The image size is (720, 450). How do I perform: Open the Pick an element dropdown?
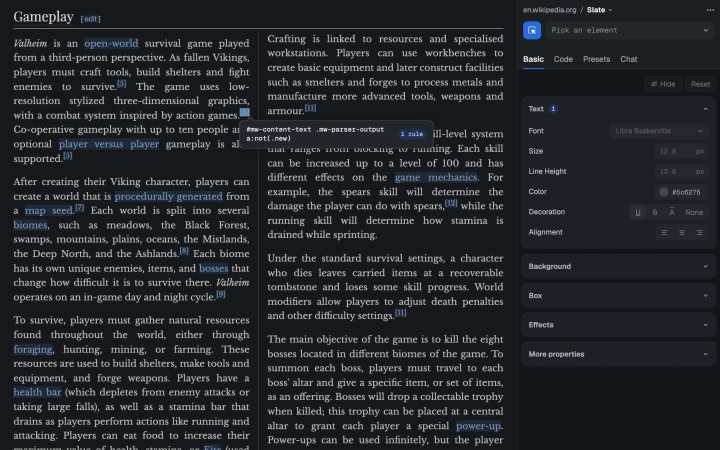630,30
